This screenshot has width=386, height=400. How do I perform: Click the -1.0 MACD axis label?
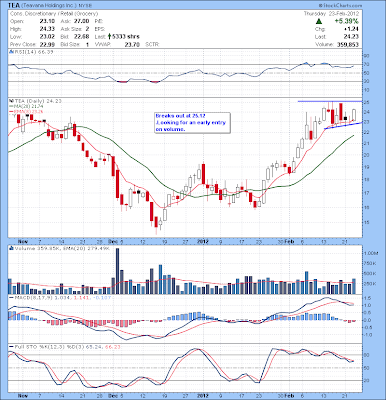(369, 335)
